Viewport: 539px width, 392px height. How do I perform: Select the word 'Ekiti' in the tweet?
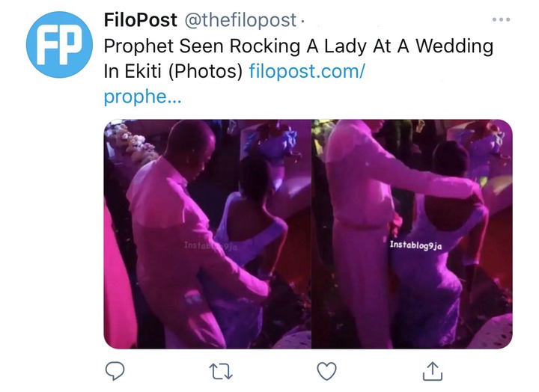[142, 72]
